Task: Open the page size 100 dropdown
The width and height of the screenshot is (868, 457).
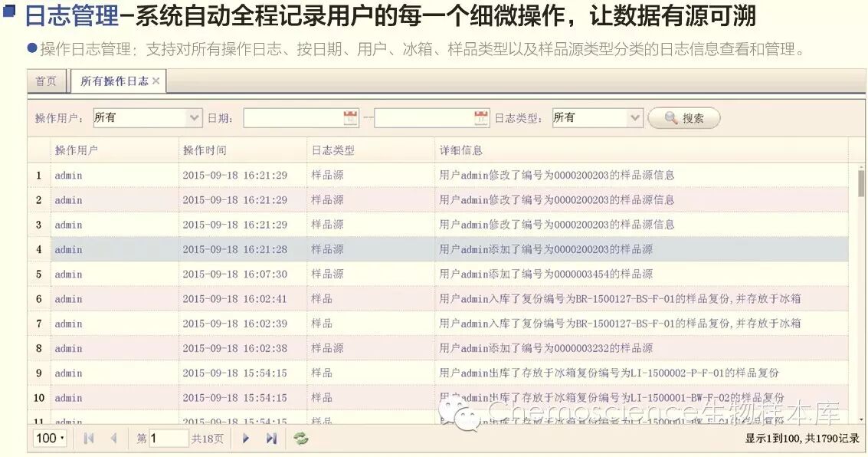Action: tap(50, 438)
